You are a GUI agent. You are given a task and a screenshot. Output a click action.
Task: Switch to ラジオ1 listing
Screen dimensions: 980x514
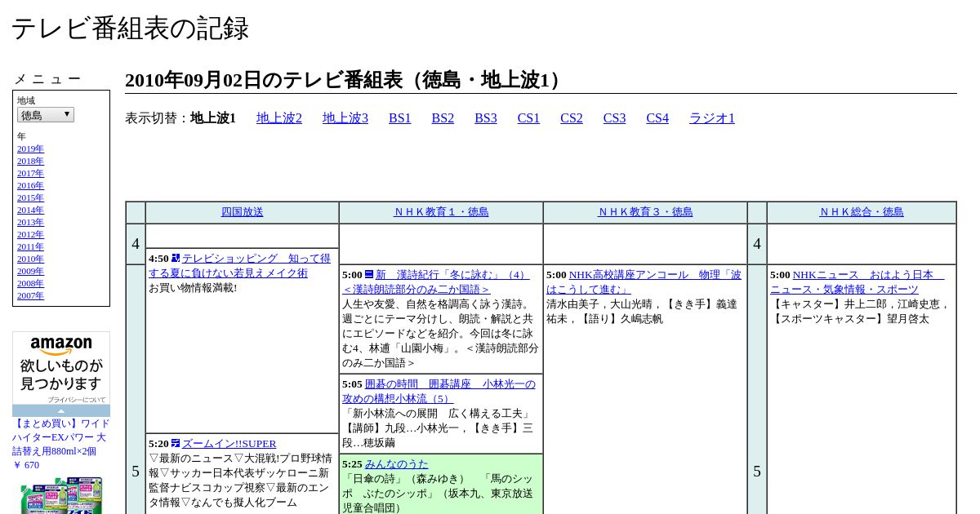(712, 118)
